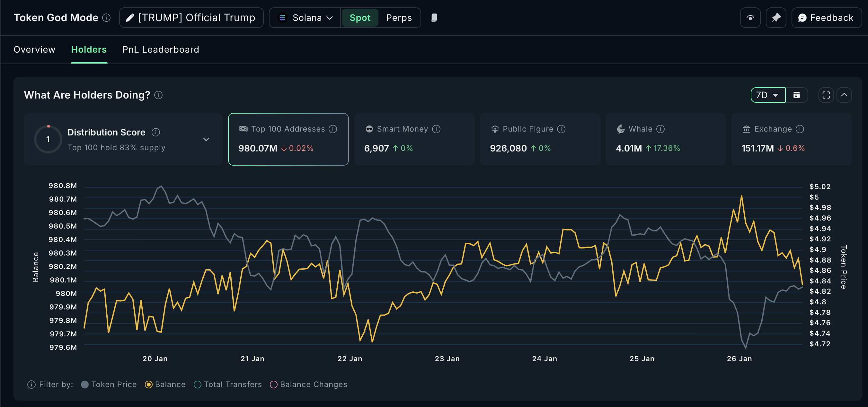
Task: Expand the Distribution Score chevron
Action: pos(206,139)
